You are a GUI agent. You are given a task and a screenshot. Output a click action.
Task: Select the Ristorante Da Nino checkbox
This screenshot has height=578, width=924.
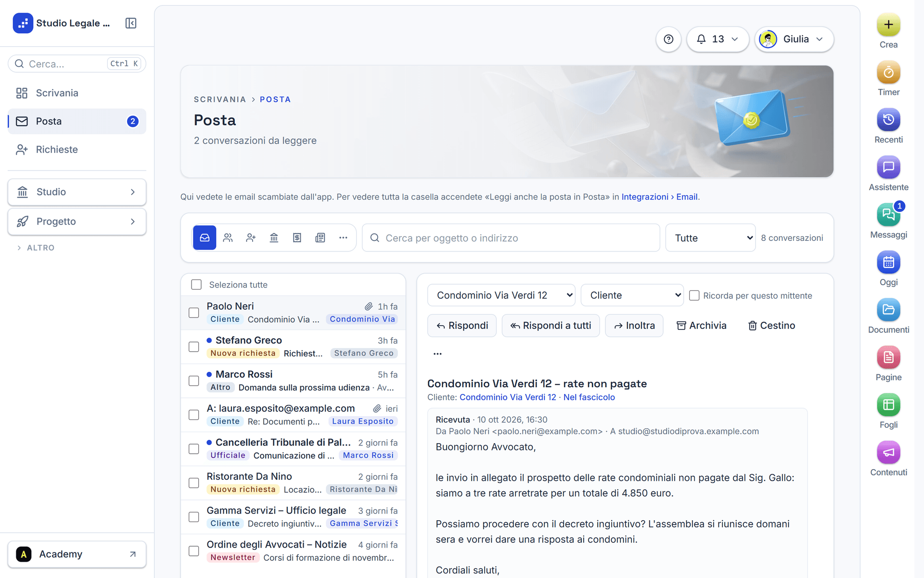coord(194,483)
